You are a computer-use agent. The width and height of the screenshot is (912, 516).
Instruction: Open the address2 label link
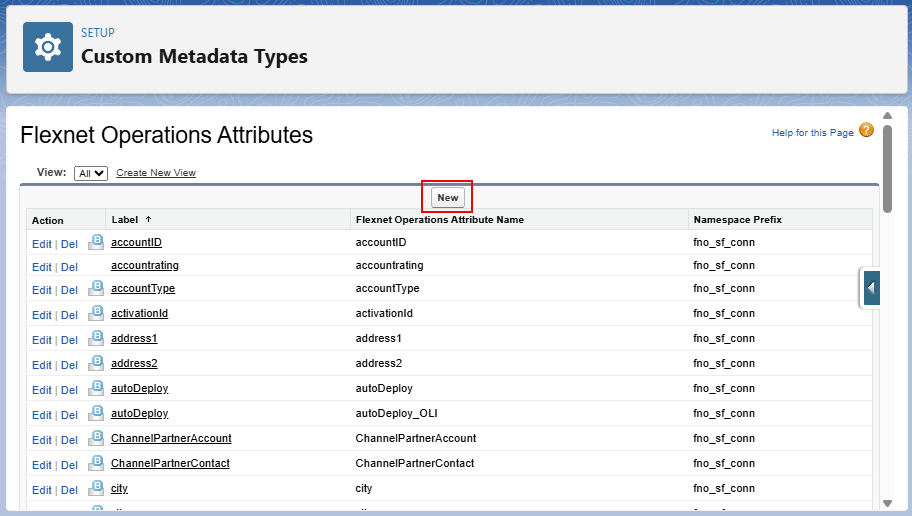pyautogui.click(x=134, y=363)
